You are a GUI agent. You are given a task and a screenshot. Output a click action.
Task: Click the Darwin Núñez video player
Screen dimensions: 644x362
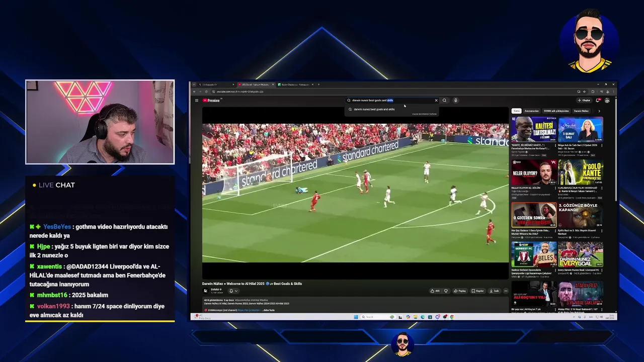tap(355, 193)
